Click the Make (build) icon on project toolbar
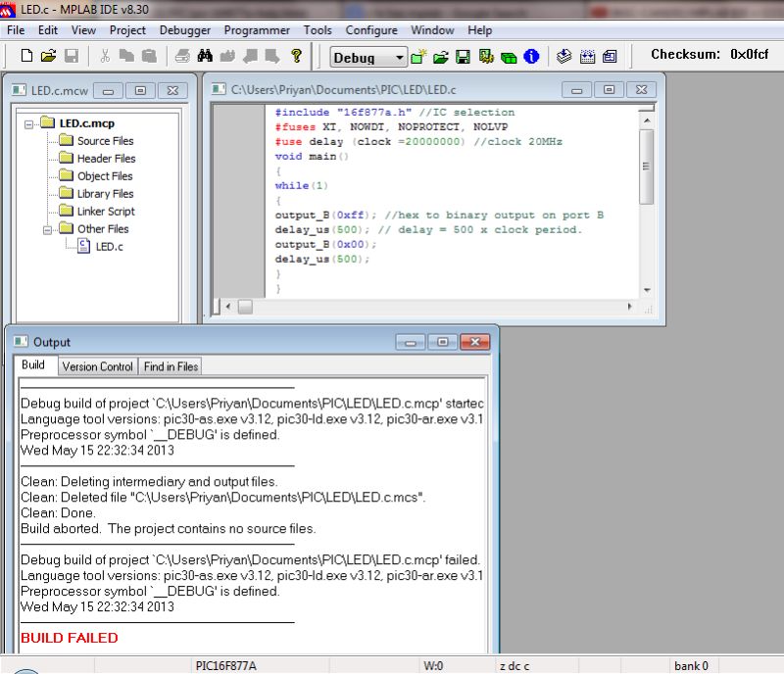Screen dimensions: 784x674 click(x=487, y=57)
